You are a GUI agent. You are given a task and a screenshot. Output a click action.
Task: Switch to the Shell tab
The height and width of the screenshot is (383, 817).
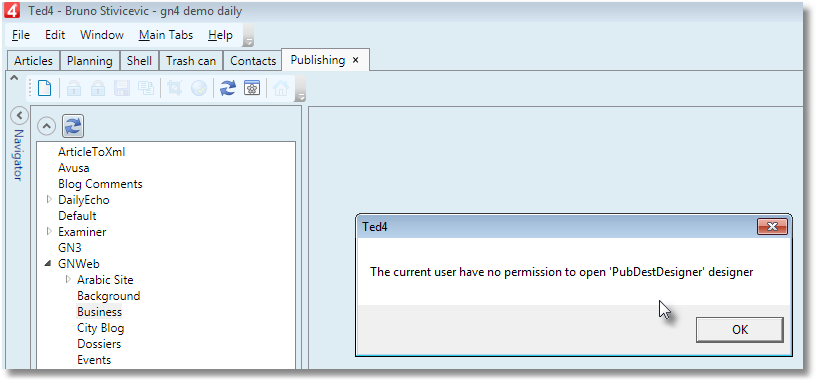tap(139, 60)
